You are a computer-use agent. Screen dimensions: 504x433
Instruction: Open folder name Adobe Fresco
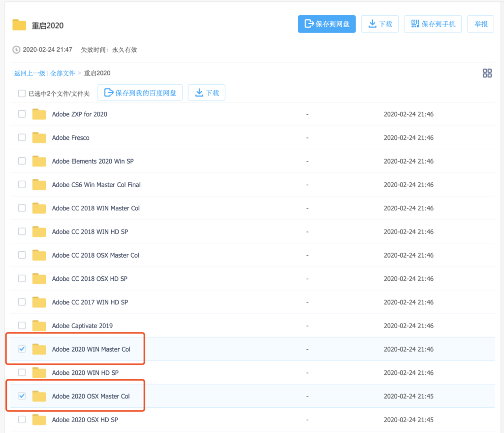tap(71, 138)
